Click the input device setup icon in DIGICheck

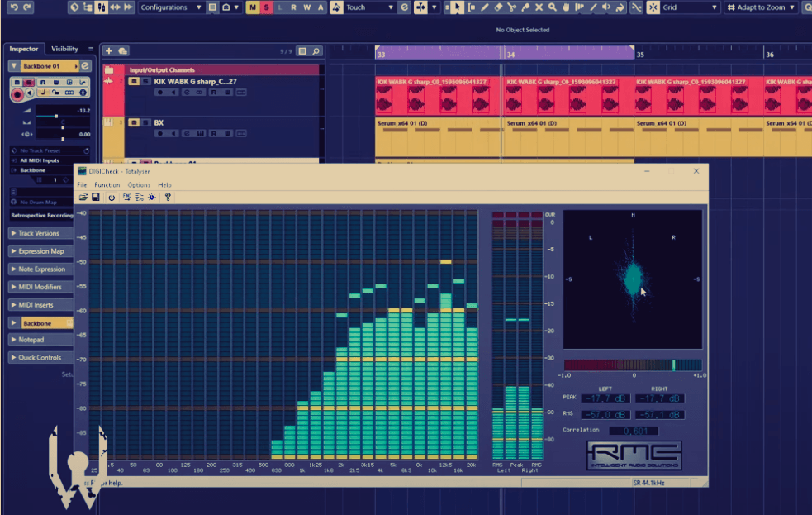(x=140, y=197)
